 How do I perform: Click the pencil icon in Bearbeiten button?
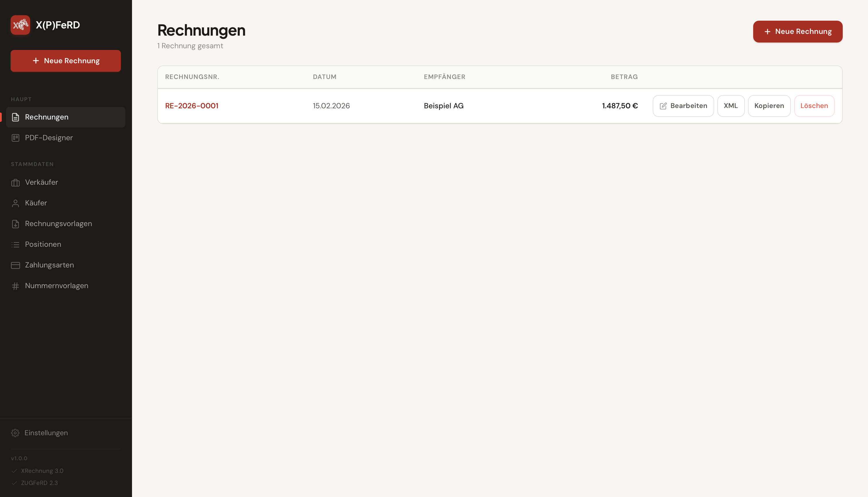[663, 106]
